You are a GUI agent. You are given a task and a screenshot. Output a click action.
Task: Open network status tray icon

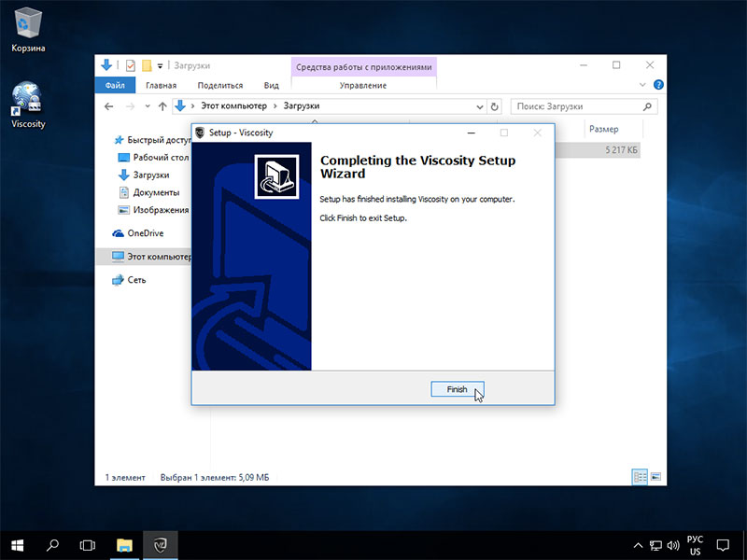[x=656, y=546]
